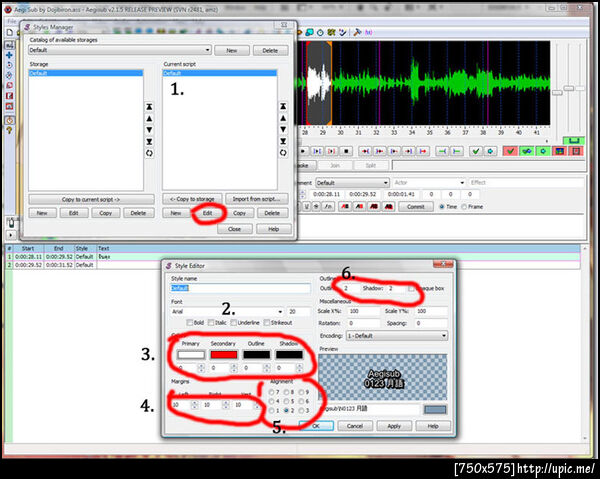Click the stop audio playback button
Viewport: 600px width, 479px height.
(346, 151)
